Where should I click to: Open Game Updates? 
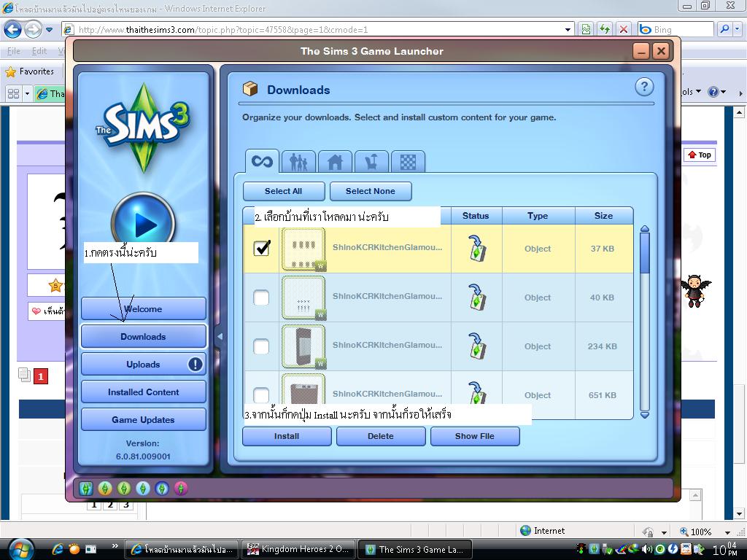(x=144, y=419)
